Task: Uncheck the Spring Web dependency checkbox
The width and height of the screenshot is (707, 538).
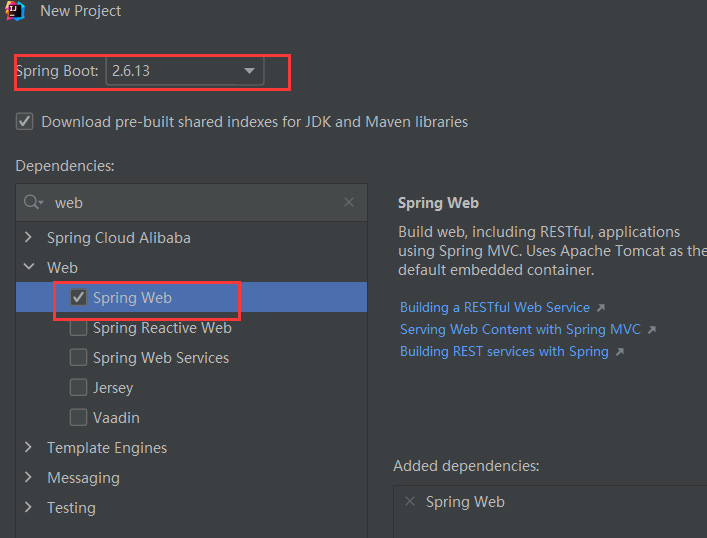Action: click(78, 297)
